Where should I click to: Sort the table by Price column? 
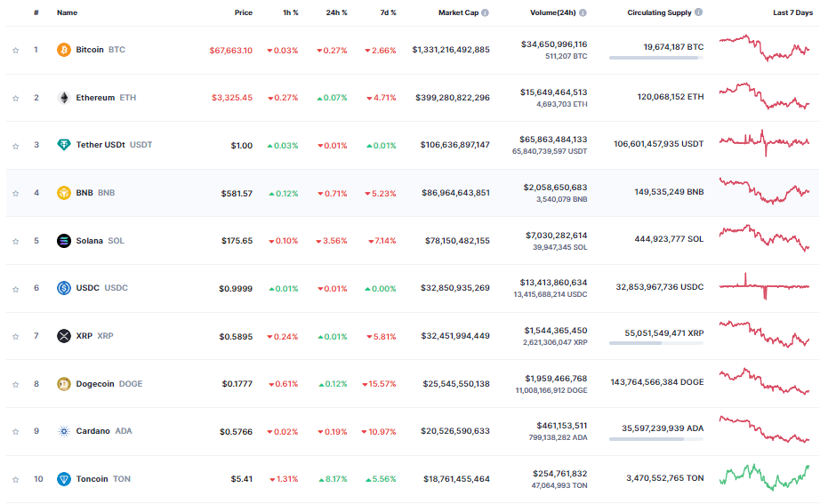click(x=243, y=13)
